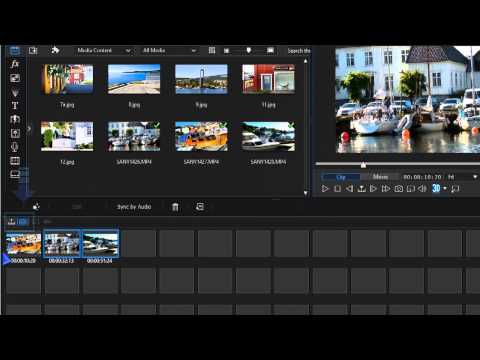
Task: Select the 8.jpg seaside pier photo
Action: pyautogui.click(x=134, y=79)
